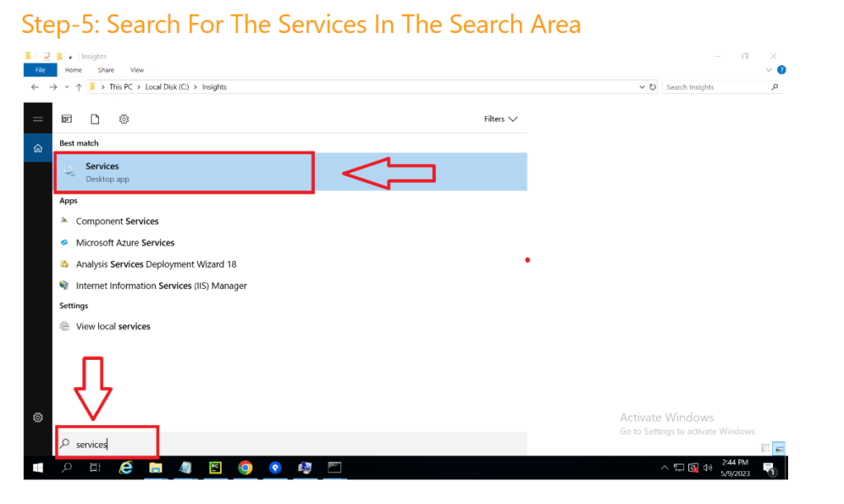Viewport: 844px width, 504px height.
Task: Click the Windows Start button
Action: [38, 468]
